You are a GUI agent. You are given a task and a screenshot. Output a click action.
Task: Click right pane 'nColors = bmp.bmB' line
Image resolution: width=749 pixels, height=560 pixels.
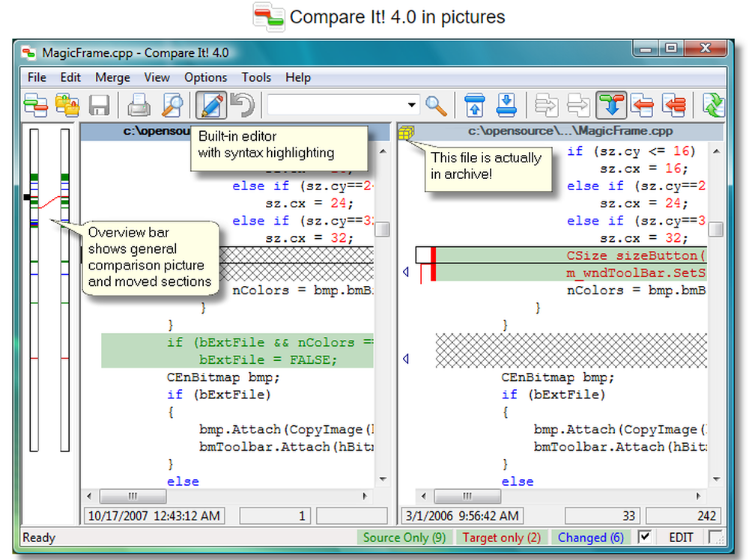pyautogui.click(x=636, y=290)
